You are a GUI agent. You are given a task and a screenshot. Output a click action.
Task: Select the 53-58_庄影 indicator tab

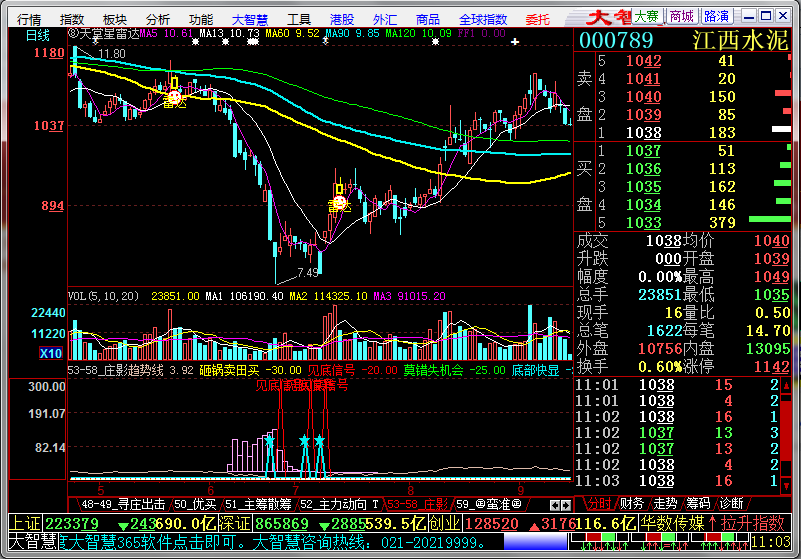pyautogui.click(x=417, y=504)
